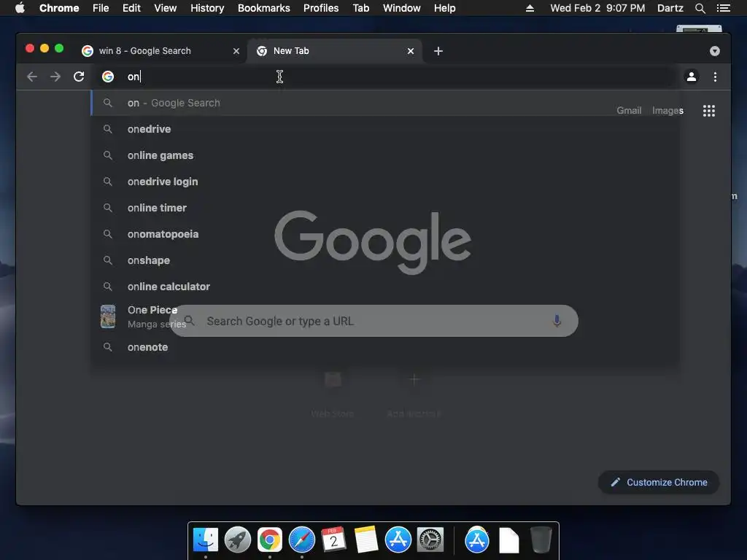Close the win 8 Google Search tab

pyautogui.click(x=236, y=51)
